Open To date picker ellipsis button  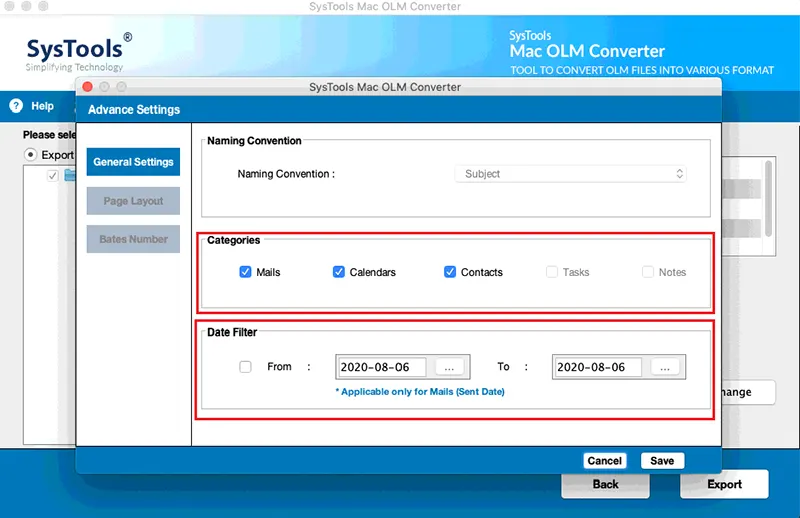[x=665, y=367]
